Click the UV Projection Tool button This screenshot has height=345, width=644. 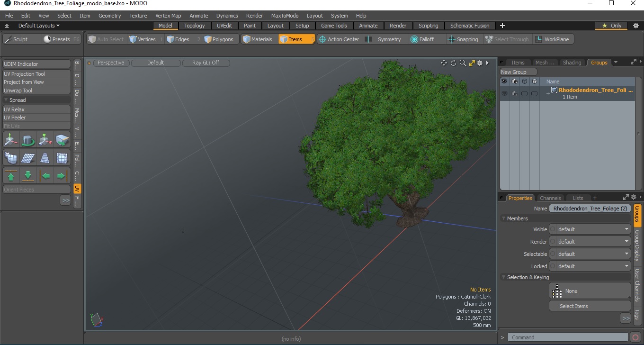coord(37,74)
